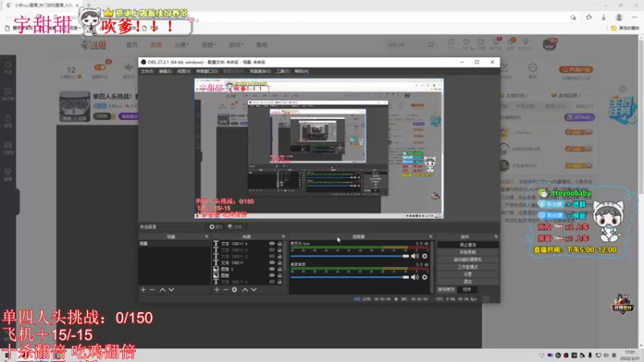The width and height of the screenshot is (644, 362).
Task: Click 停止推流 stop streaming button
Action: 468,245
